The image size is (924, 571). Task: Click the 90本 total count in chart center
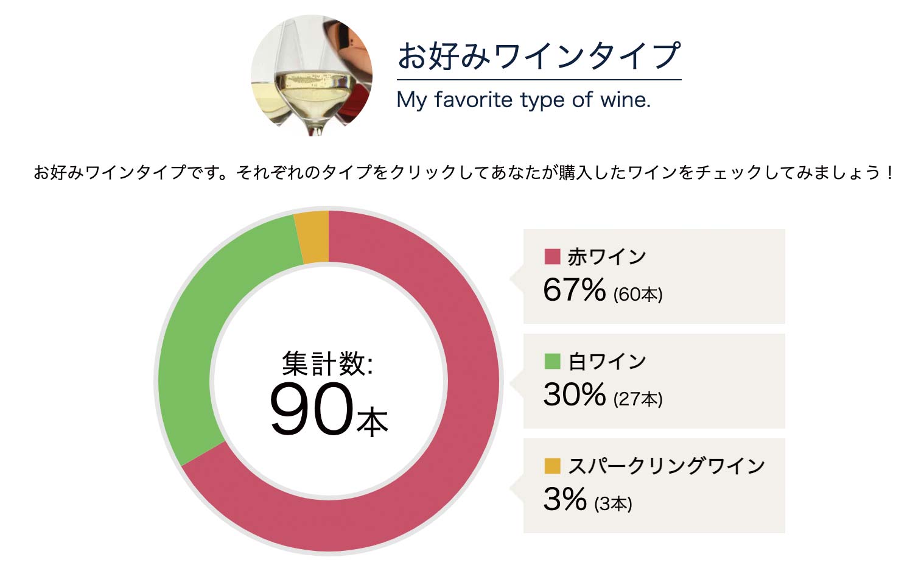327,410
